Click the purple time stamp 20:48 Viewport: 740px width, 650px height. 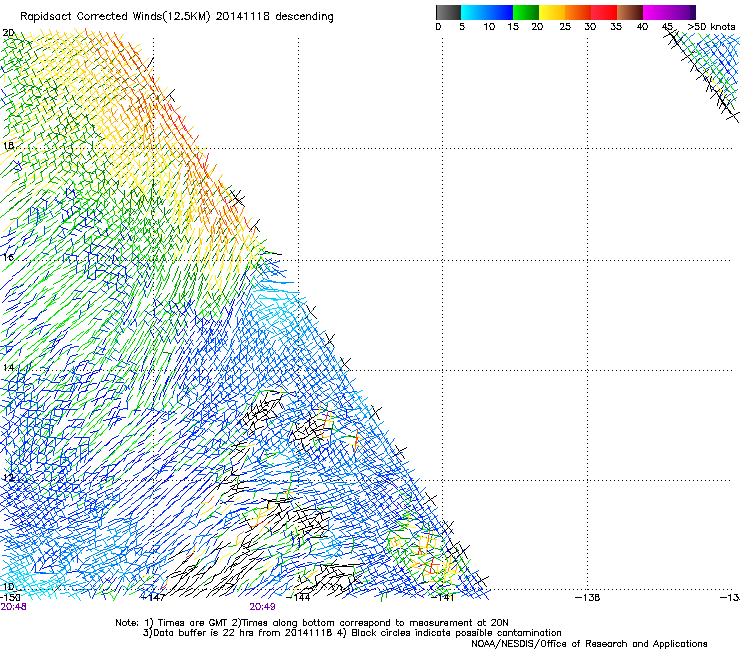(x=13, y=607)
